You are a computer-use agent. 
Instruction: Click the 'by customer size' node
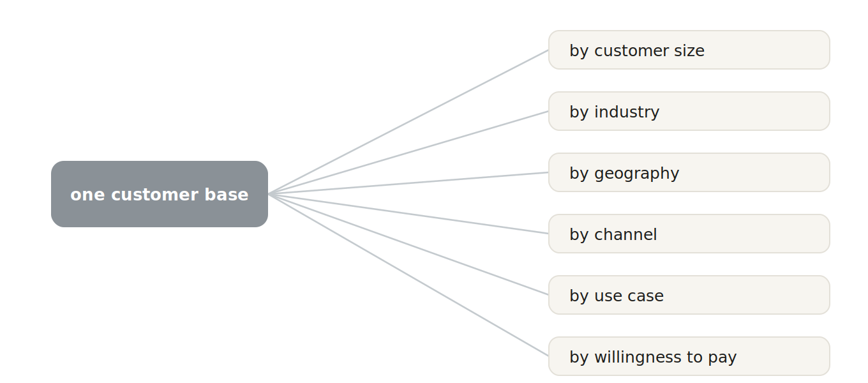point(689,50)
